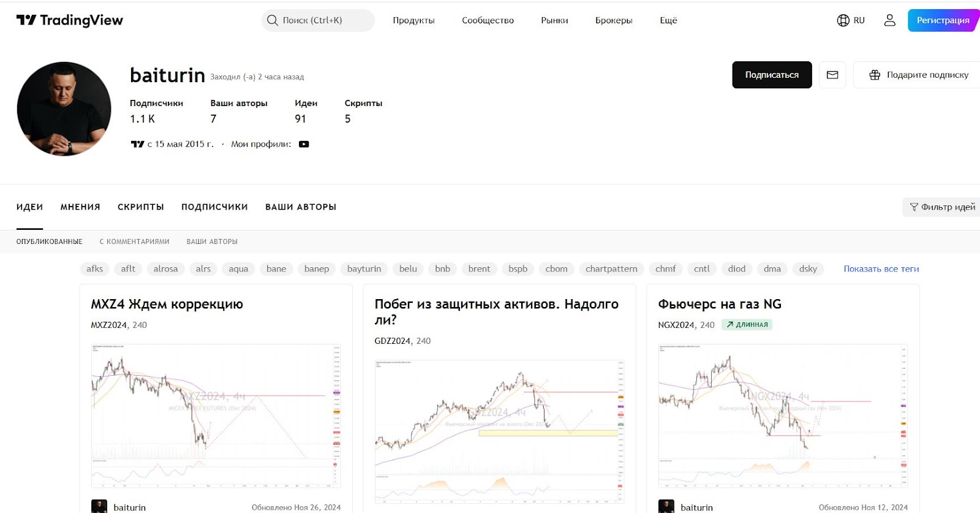980x513 pixels.
Task: Click baiturin avatar under NG gas idea
Action: click(666, 506)
